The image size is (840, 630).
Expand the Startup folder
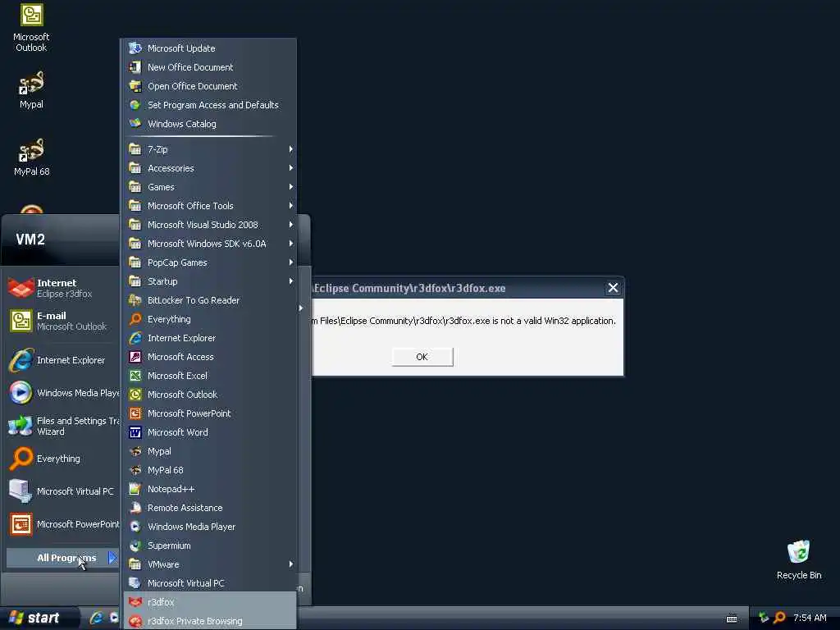[x=209, y=281]
